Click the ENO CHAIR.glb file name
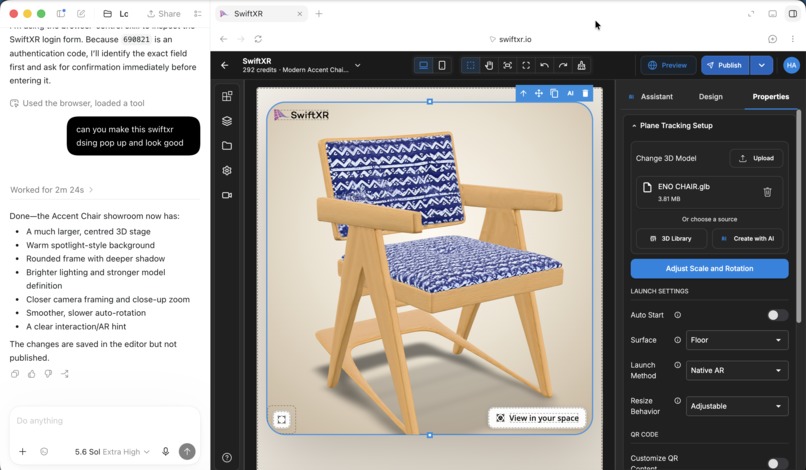The height and width of the screenshot is (470, 806). [684, 187]
